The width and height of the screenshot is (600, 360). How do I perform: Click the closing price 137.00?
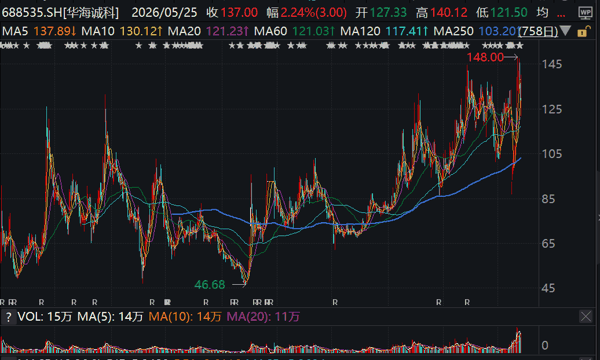click(239, 13)
